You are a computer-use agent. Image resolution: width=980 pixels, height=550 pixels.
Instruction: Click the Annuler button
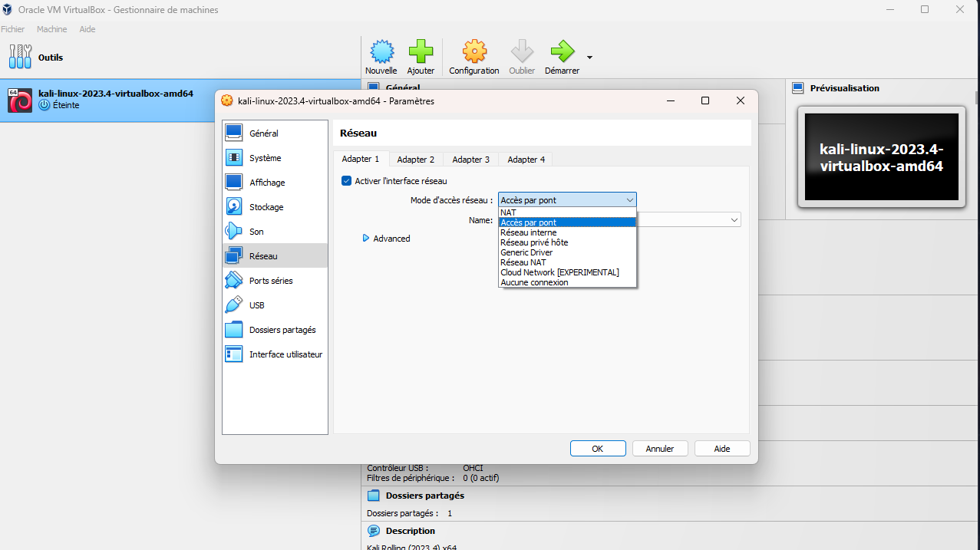[x=659, y=449]
